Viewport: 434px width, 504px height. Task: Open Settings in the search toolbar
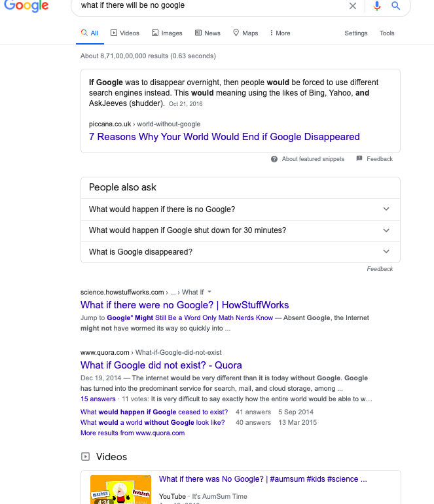coord(356,33)
